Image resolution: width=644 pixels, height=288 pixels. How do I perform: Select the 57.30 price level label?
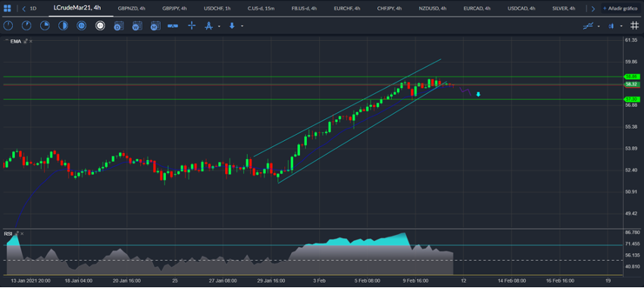[x=632, y=99]
